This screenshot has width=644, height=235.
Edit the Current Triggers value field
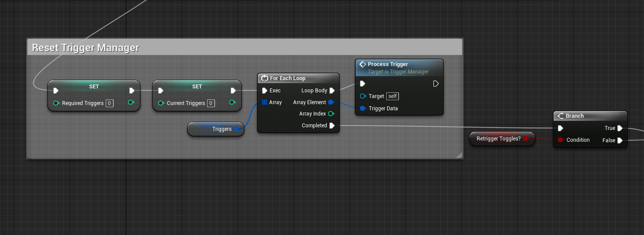[211, 103]
